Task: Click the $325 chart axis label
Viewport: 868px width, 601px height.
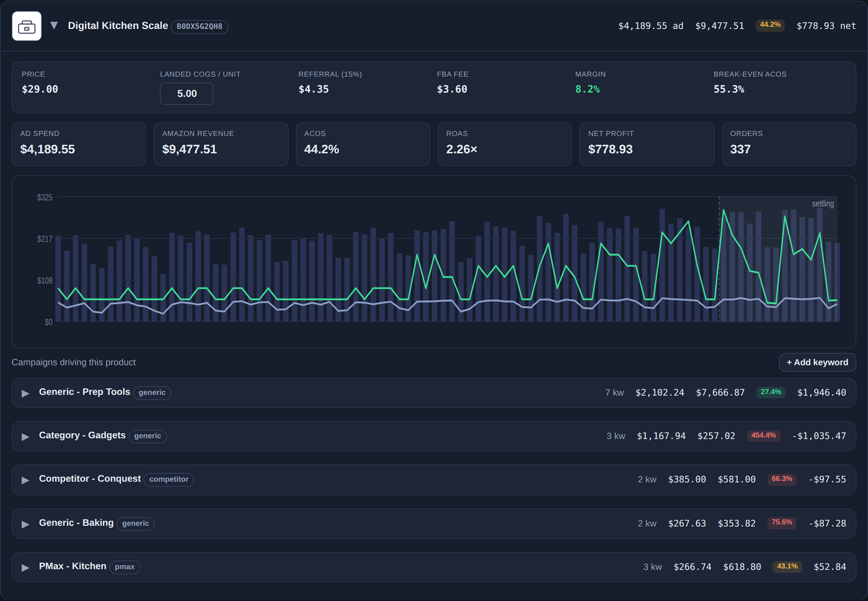Action: (x=45, y=198)
